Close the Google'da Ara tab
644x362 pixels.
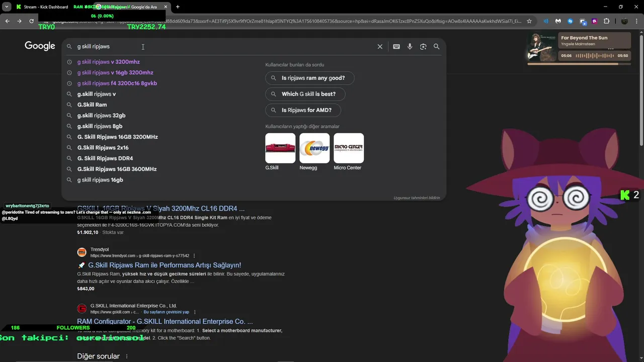tap(166, 7)
